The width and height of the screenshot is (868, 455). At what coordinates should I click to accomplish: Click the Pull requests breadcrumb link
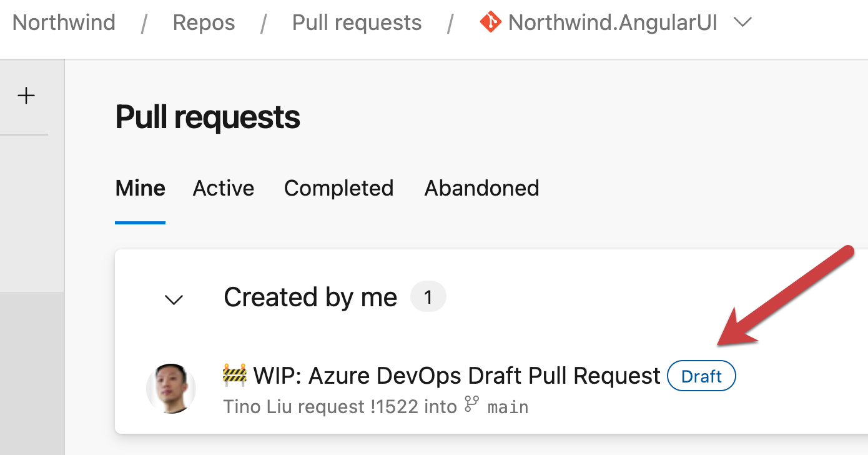pyautogui.click(x=357, y=22)
